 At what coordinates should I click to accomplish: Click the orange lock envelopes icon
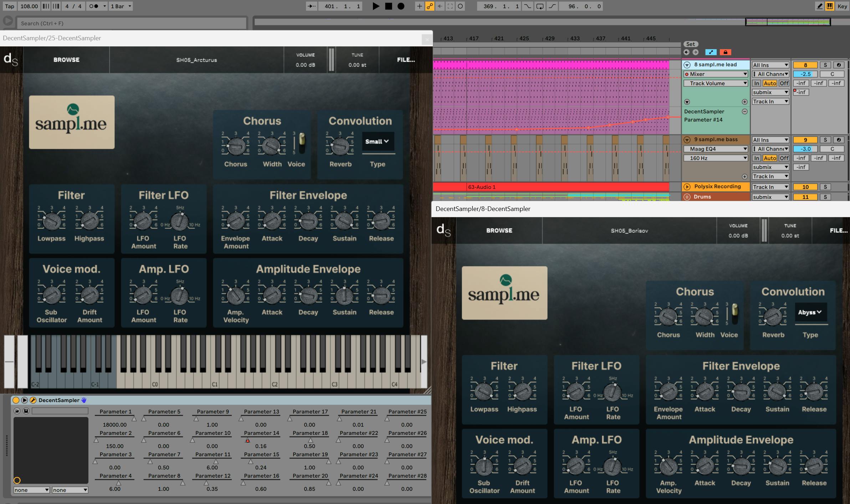pyautogui.click(x=725, y=52)
